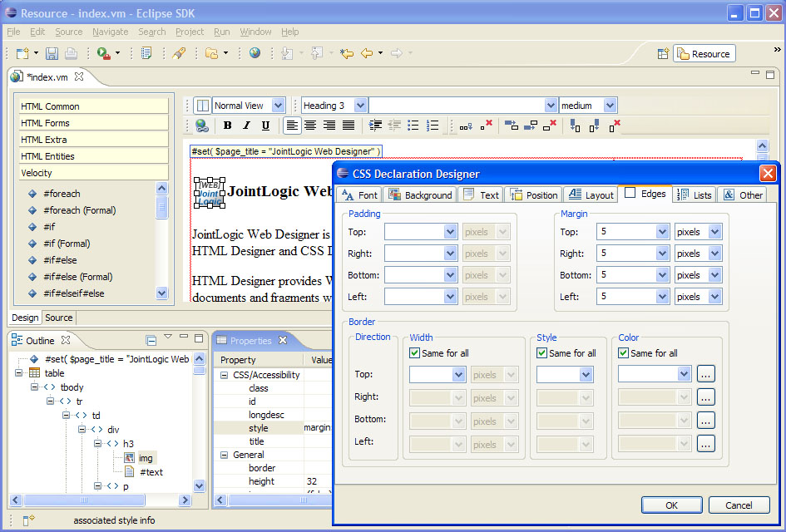
Task: Click the insert hyperlink globe icon
Action: click(x=201, y=126)
